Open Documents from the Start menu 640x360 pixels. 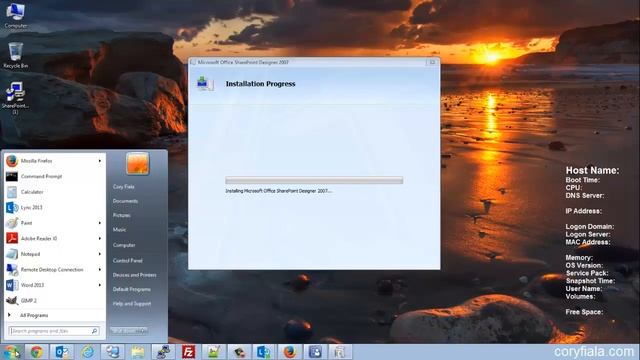point(125,201)
